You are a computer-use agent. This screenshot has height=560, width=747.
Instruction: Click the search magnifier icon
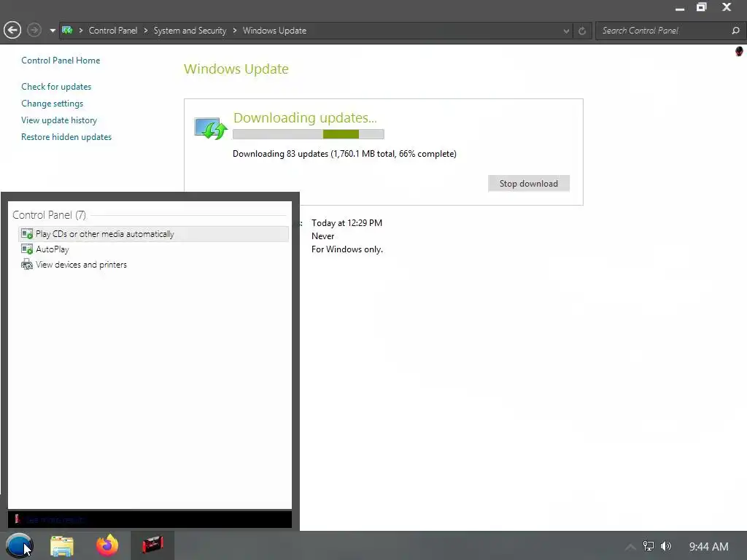pos(735,31)
